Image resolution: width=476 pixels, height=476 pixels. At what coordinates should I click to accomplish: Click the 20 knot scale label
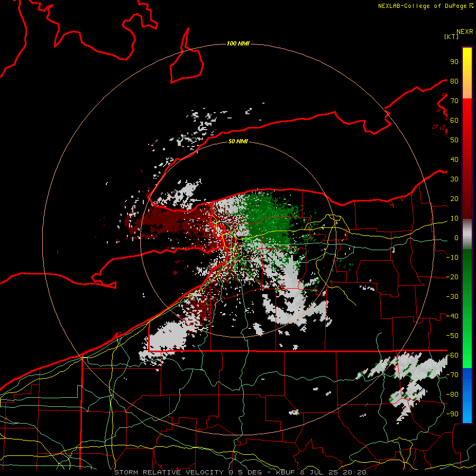click(454, 199)
